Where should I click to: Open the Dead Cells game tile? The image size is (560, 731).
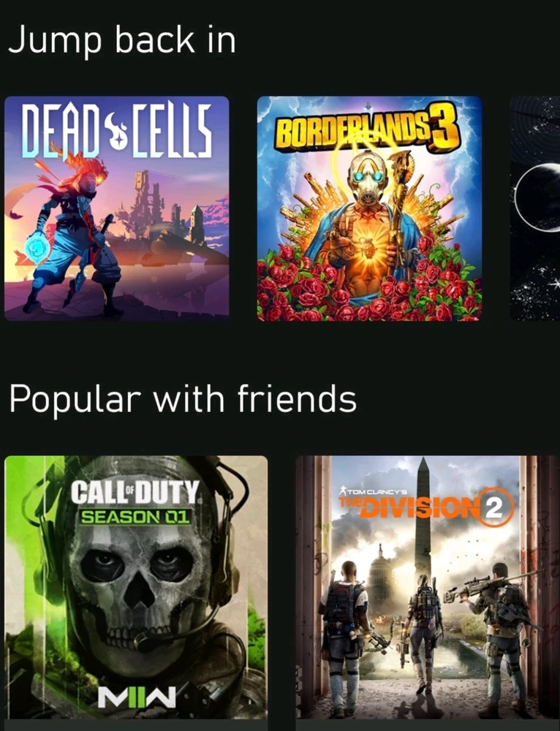click(116, 208)
